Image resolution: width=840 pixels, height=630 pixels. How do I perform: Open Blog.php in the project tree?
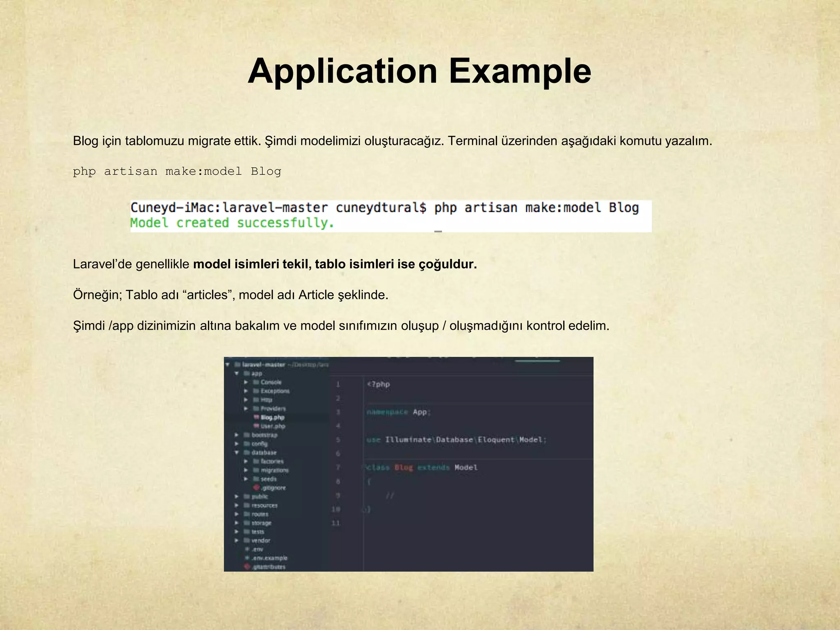click(x=272, y=417)
